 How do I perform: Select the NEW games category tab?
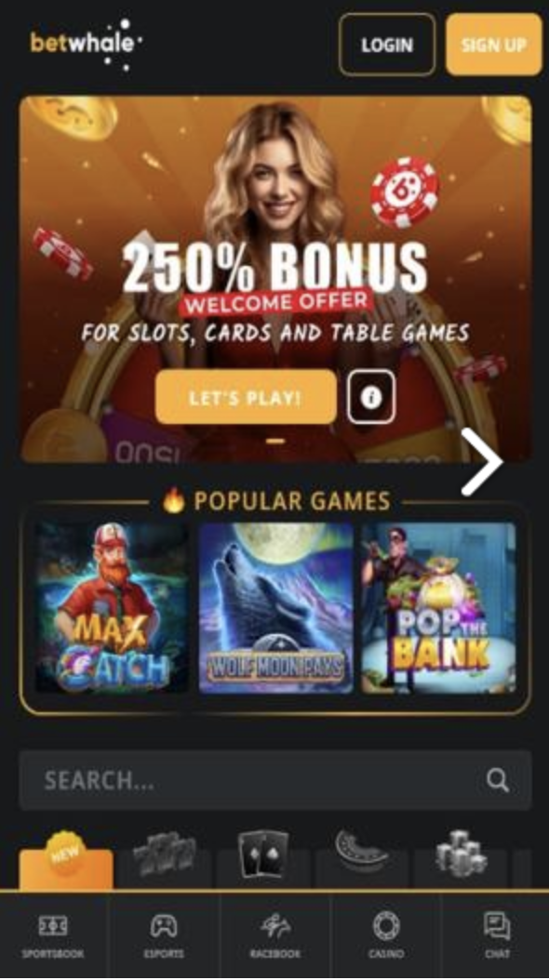click(66, 861)
